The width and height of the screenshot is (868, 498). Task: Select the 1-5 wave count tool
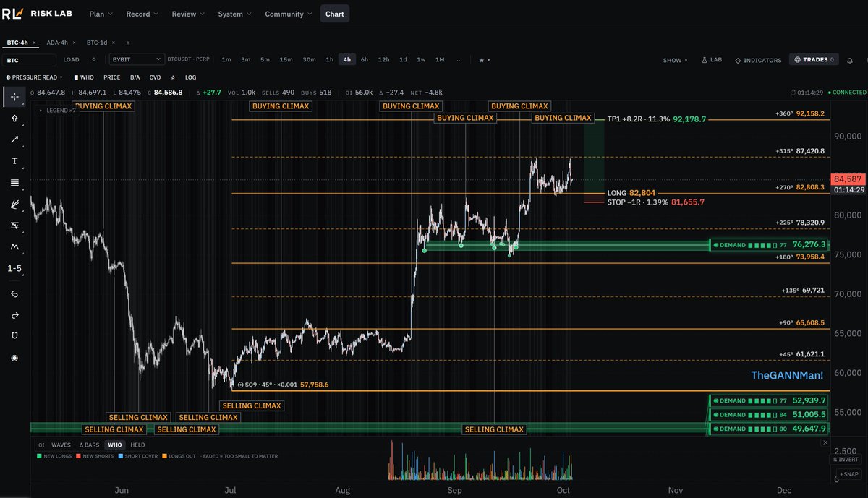pos(14,269)
